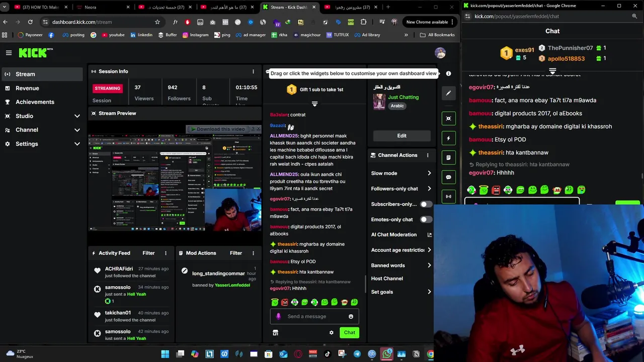Open the hamburger menu next to Kick logo
The image size is (644, 362).
(9, 52)
